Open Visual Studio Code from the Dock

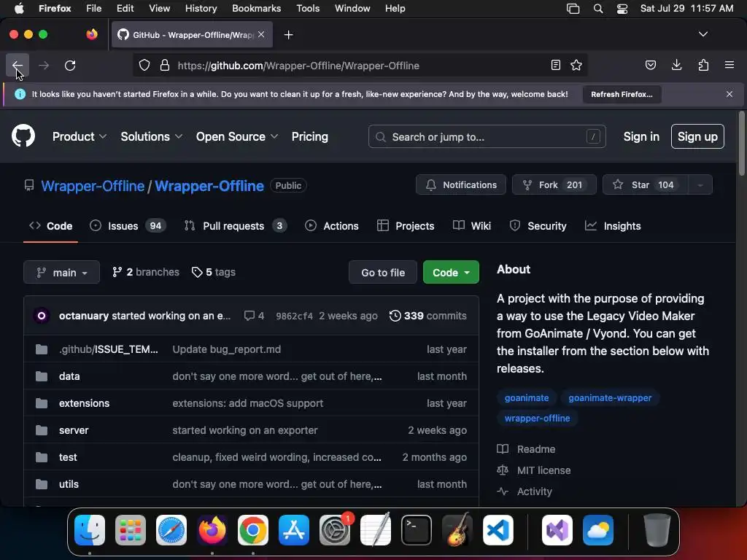(x=498, y=530)
